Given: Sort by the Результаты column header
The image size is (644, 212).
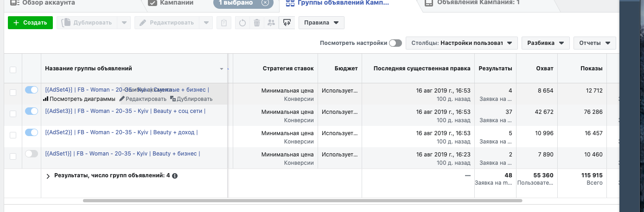Looking at the screenshot, I should [496, 69].
